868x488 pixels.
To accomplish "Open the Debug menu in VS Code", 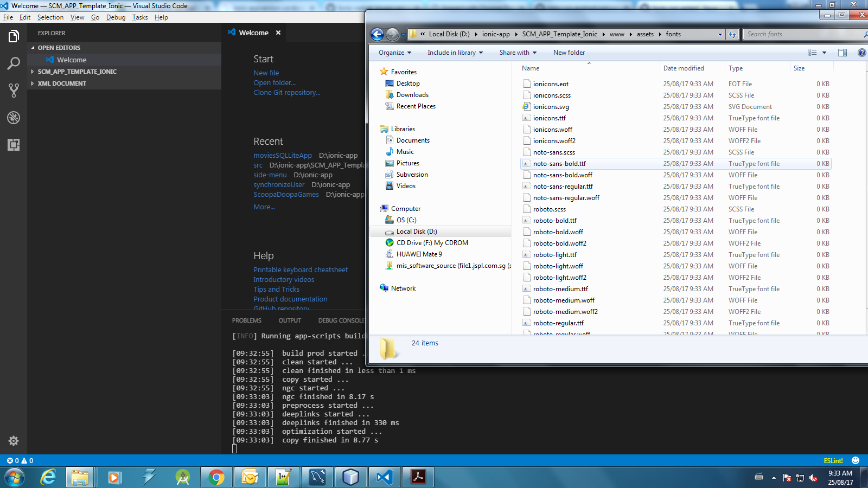I will [116, 17].
